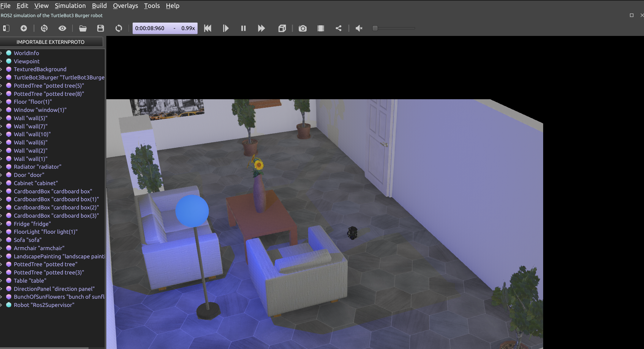
Task: Share the simulation
Action: click(x=338, y=28)
